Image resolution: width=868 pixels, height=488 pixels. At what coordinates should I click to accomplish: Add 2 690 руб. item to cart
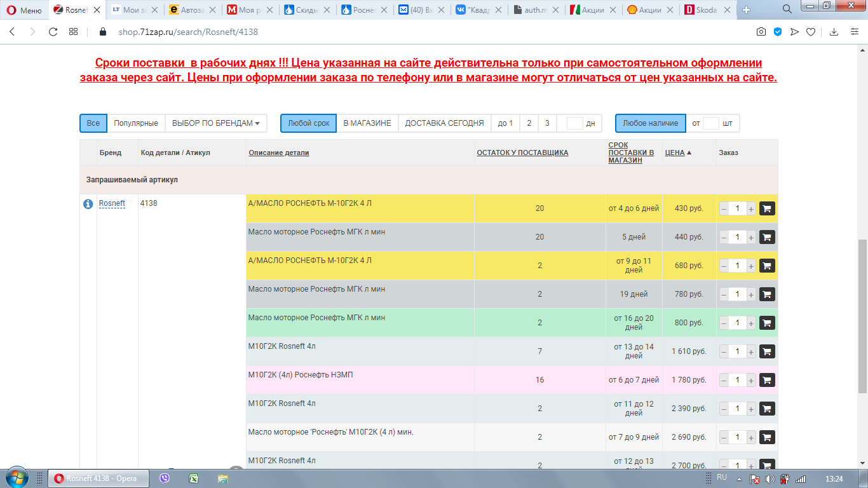tap(767, 437)
